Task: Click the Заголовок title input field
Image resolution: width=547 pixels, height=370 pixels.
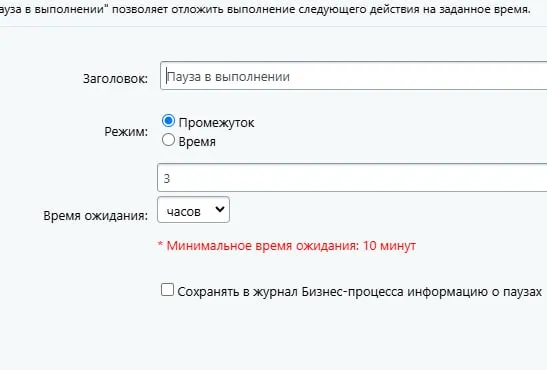Action: tap(353, 76)
